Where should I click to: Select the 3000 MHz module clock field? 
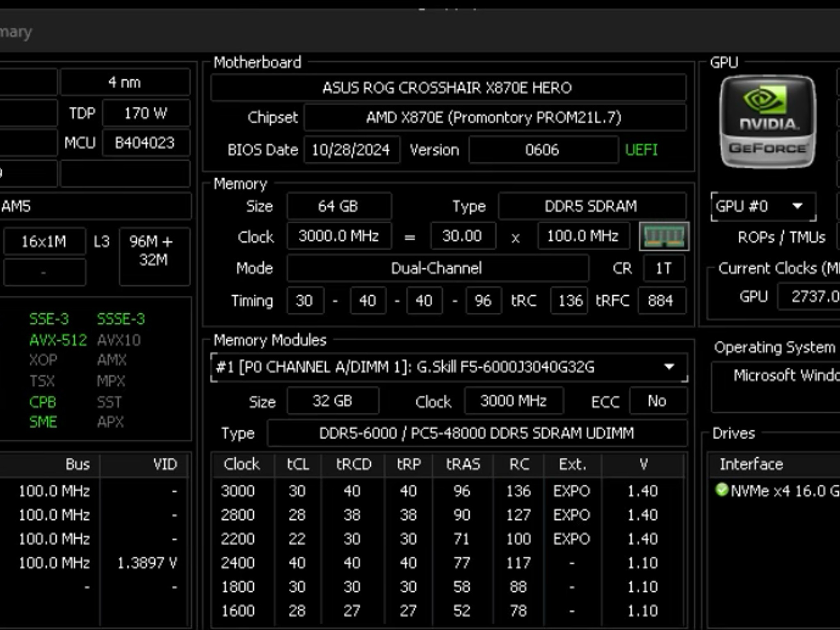(x=514, y=401)
